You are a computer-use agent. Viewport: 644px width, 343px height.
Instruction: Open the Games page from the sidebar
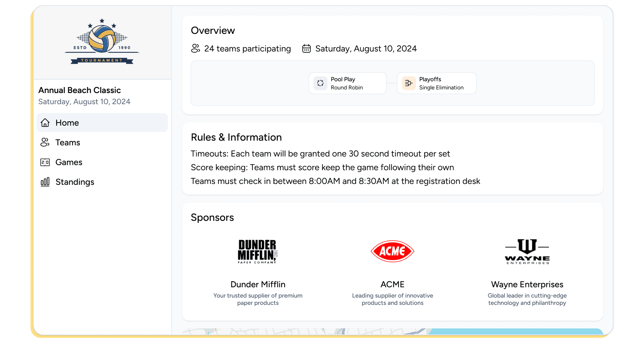tap(69, 162)
